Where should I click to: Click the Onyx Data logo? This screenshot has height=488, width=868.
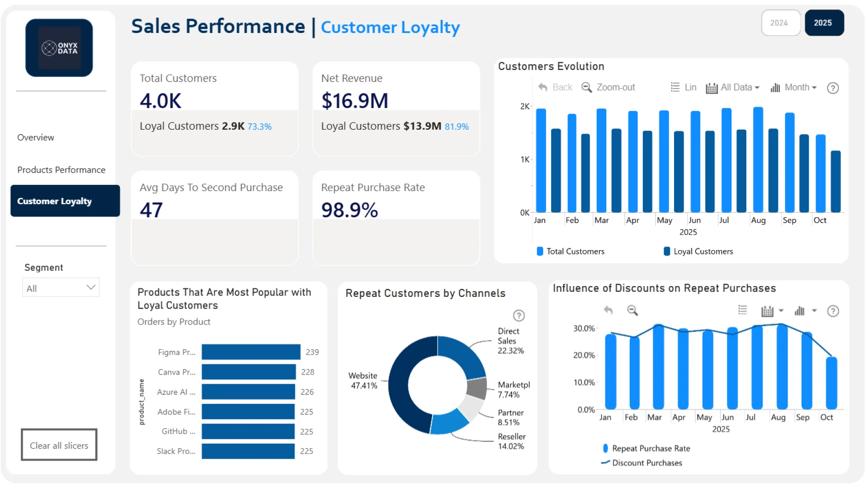coord(59,48)
